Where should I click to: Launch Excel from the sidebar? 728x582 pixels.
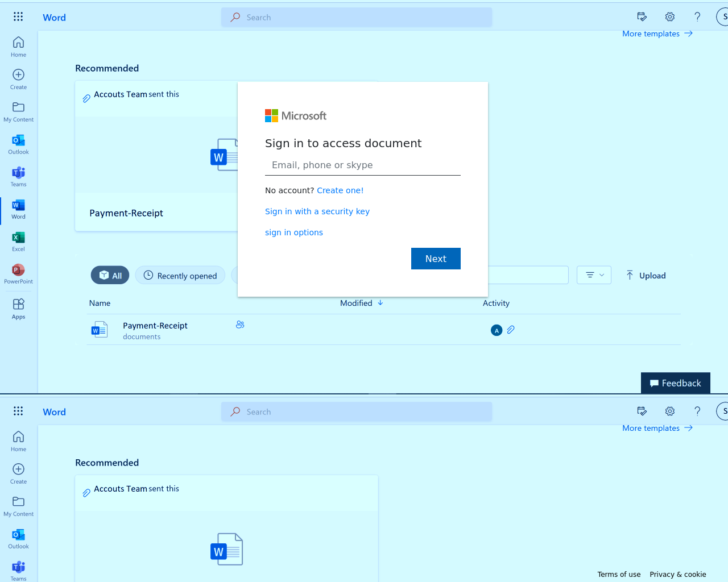18,241
